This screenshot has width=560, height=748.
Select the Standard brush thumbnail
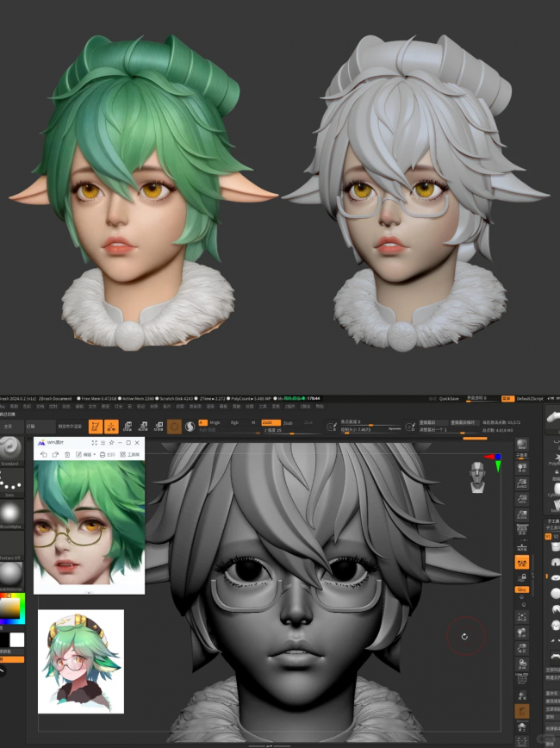[12, 450]
